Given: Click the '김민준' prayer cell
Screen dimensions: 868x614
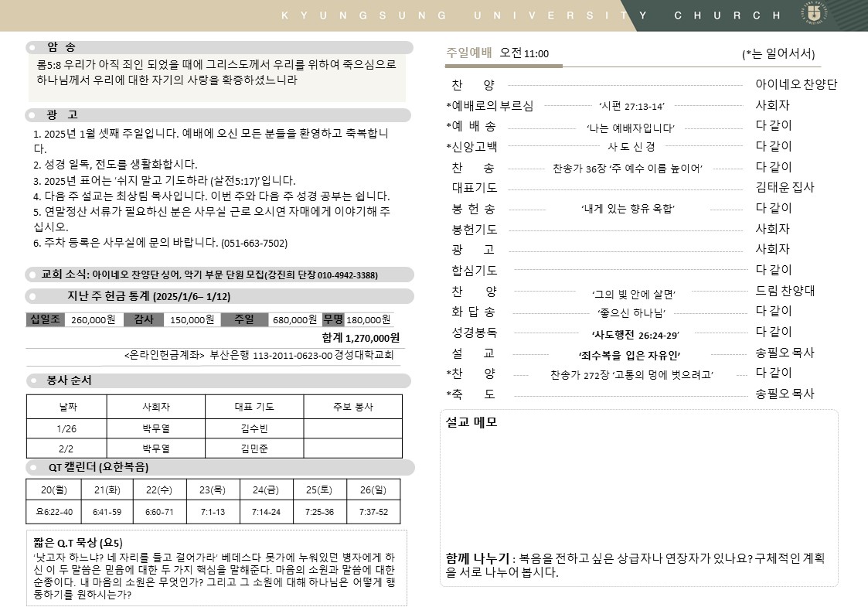Looking at the screenshot, I should tap(254, 449).
